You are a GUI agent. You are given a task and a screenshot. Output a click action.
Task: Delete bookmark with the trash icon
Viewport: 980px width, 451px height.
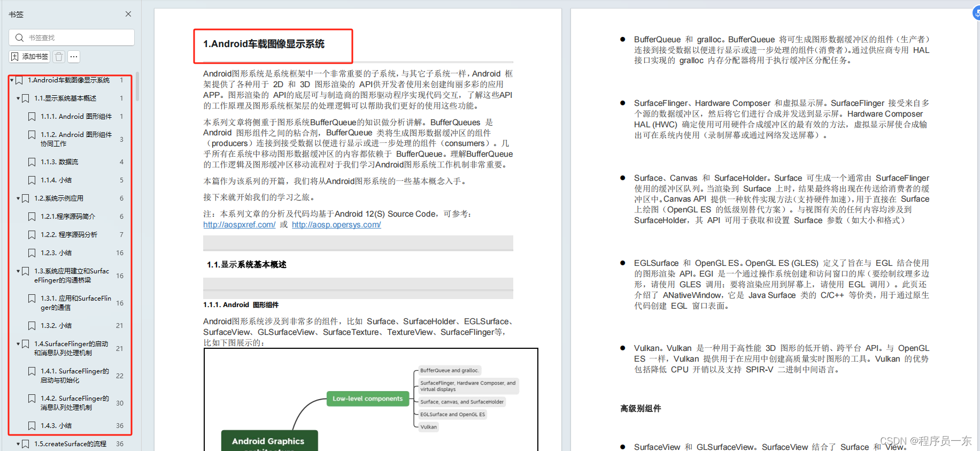(x=59, y=56)
